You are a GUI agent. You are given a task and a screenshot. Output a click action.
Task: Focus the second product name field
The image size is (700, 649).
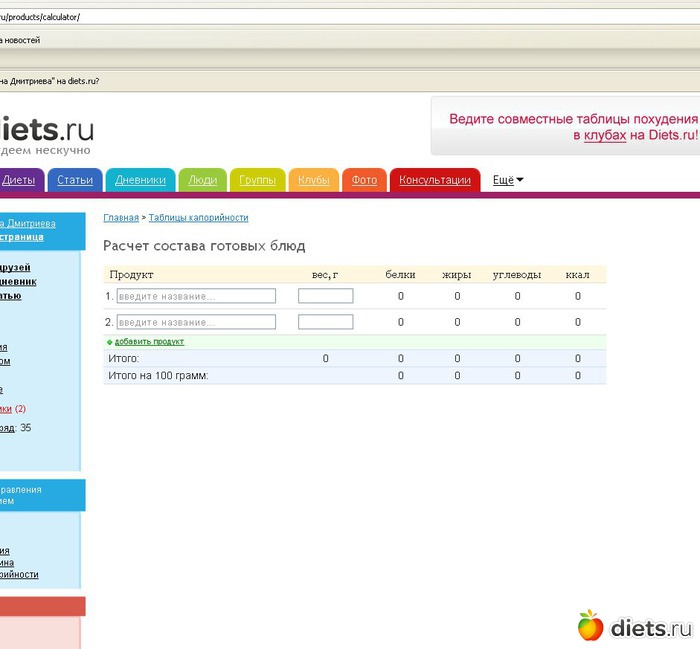[x=196, y=322]
